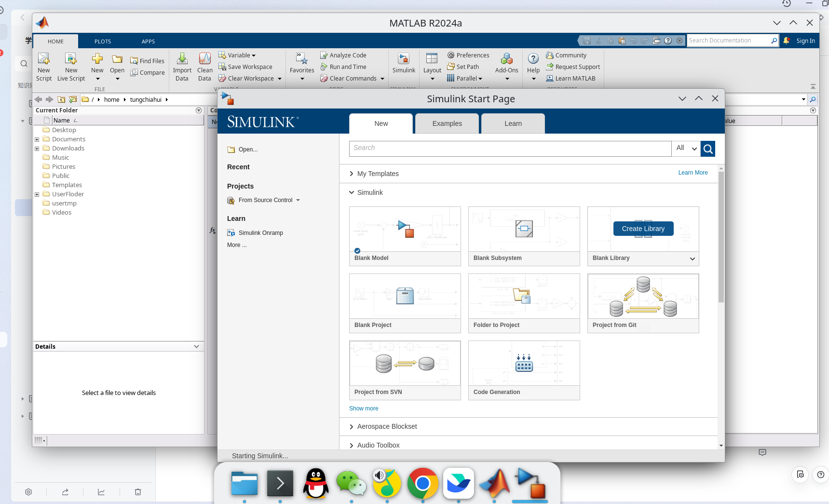829x504 pixels.
Task: Open terminal from the dock
Action: point(280,483)
